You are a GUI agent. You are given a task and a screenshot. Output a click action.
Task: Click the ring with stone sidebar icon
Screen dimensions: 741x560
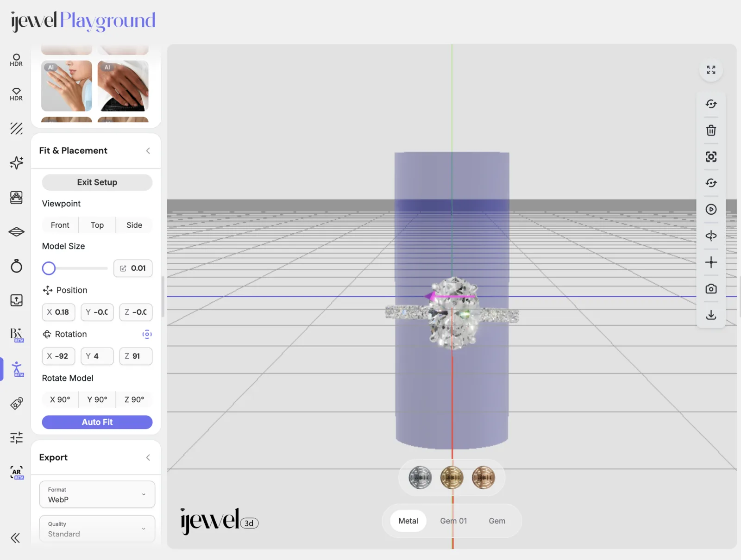click(x=16, y=266)
